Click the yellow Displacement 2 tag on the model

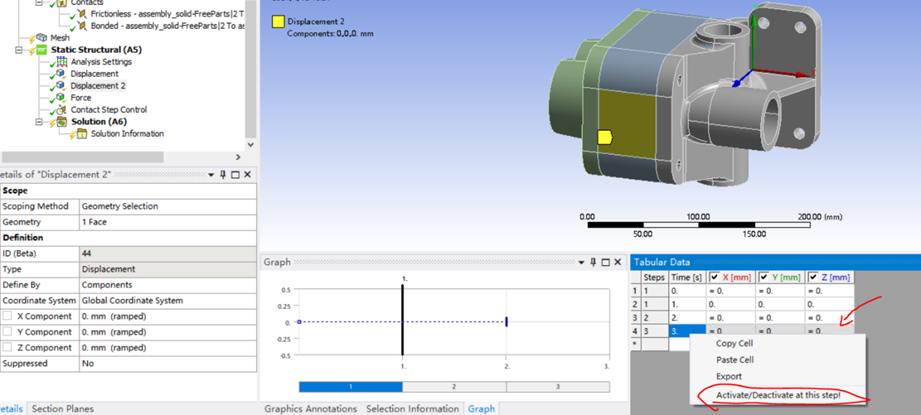tap(605, 137)
